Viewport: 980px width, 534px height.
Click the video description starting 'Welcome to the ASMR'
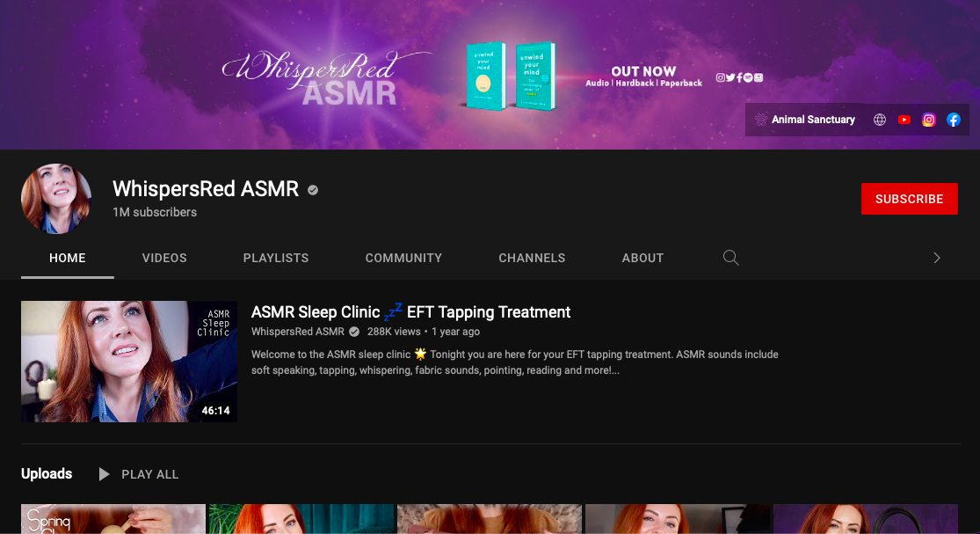[514, 362]
